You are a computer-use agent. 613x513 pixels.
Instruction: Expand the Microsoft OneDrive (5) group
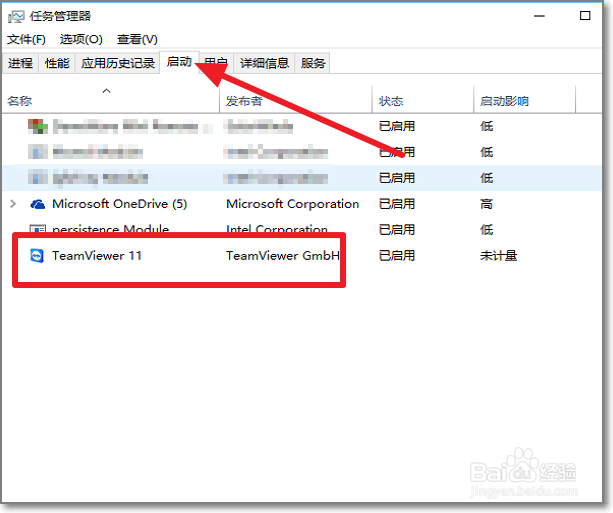click(13, 204)
